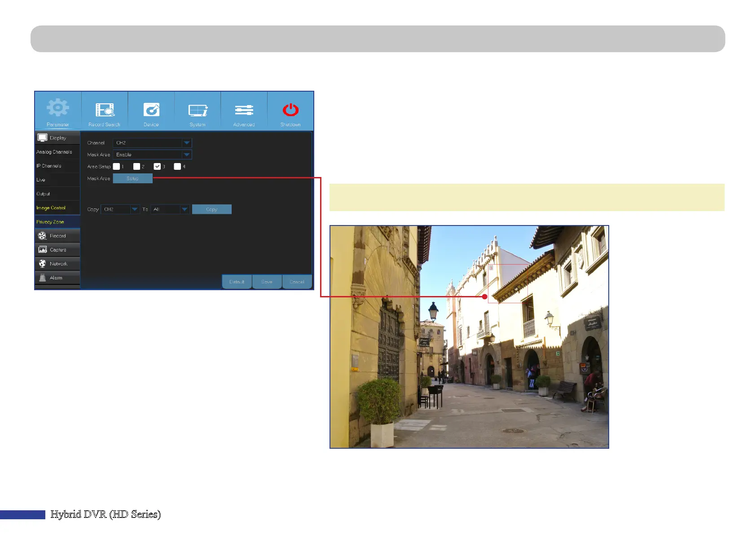The height and width of the screenshot is (535, 756).
Task: Open the copy-To dropdown showing All
Action: tap(170, 209)
